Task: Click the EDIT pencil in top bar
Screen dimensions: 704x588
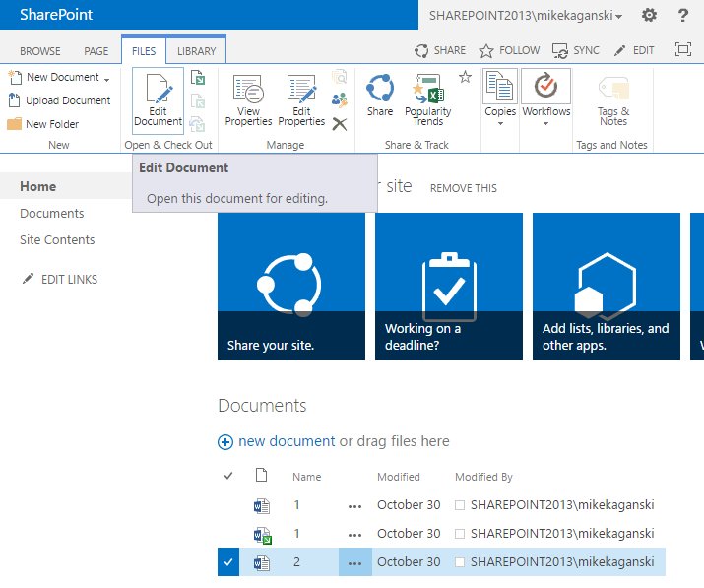Action: pyautogui.click(x=634, y=50)
